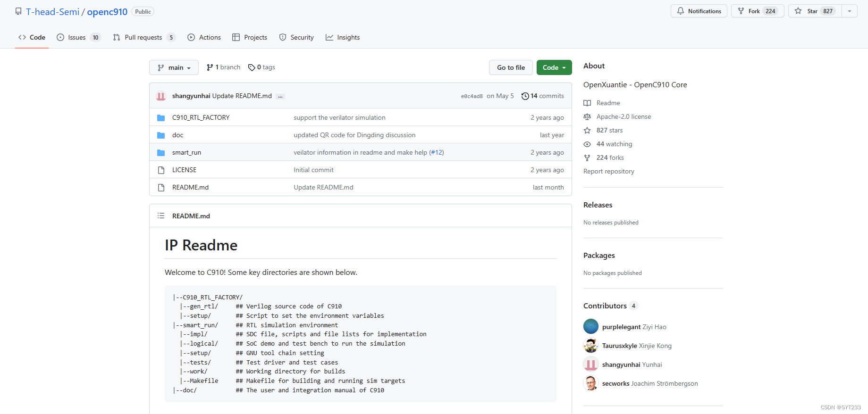
Task: Click the README.md header title link
Action: point(191,216)
